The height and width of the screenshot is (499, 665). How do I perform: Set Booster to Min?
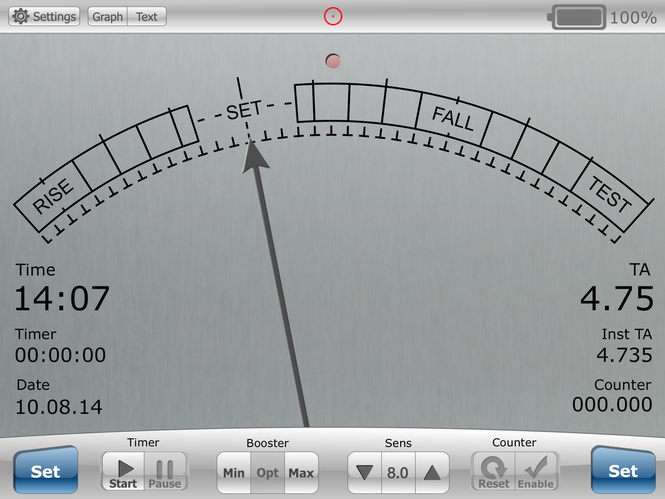pos(234,472)
